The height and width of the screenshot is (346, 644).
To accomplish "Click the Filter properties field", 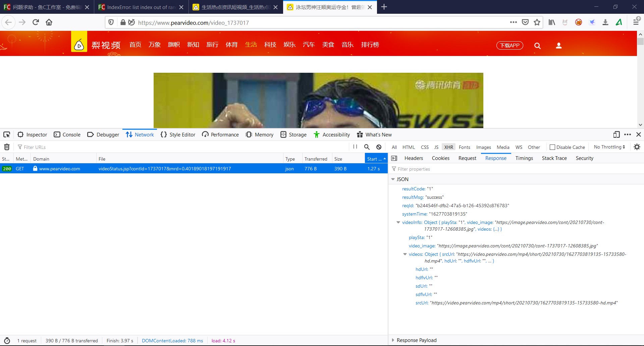I will click(x=516, y=169).
